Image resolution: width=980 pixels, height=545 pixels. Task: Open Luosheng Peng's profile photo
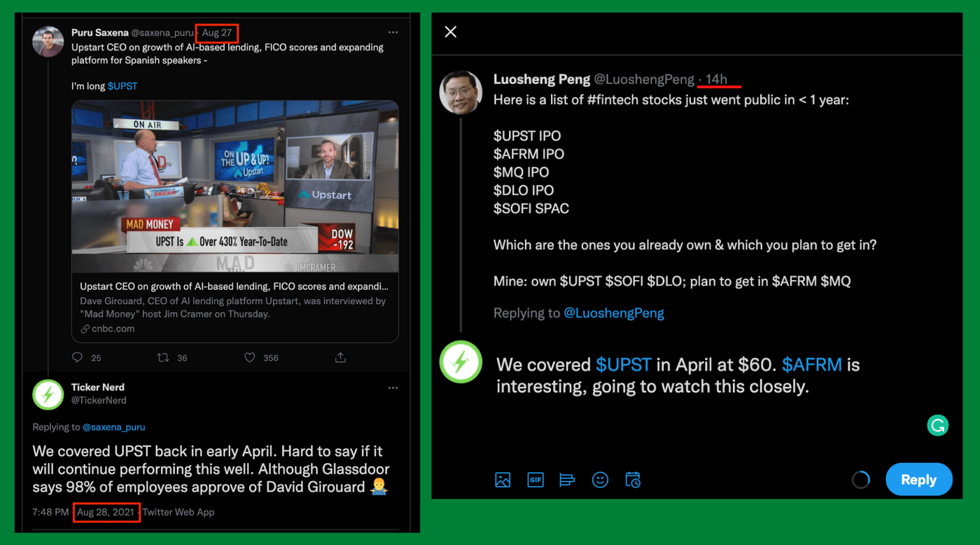461,92
